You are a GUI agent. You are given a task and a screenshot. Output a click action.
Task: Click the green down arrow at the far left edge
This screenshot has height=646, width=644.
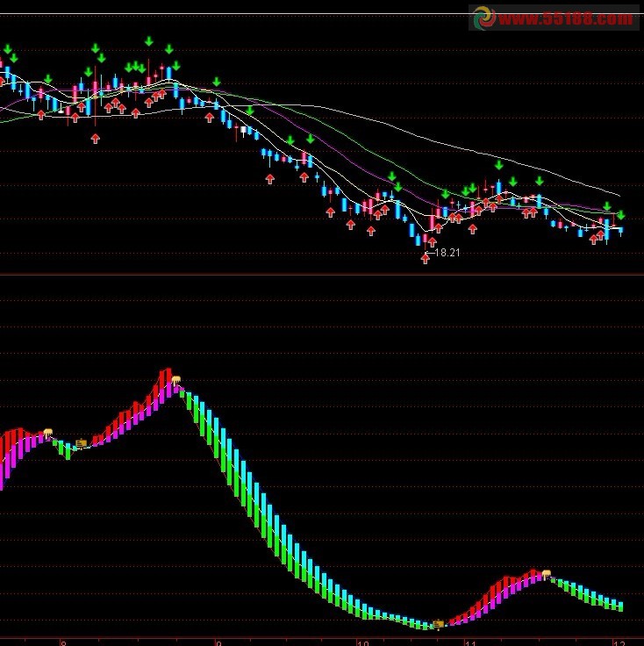pos(4,49)
